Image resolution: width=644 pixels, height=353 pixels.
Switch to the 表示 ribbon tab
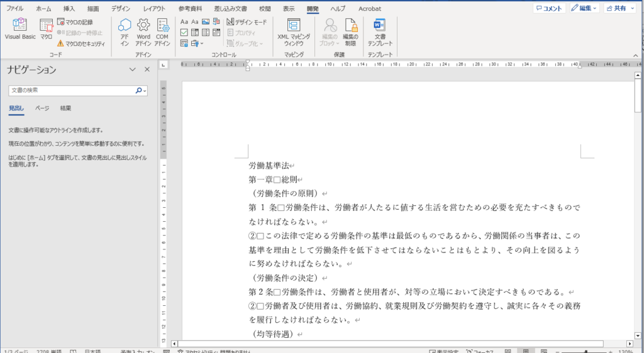tap(289, 9)
